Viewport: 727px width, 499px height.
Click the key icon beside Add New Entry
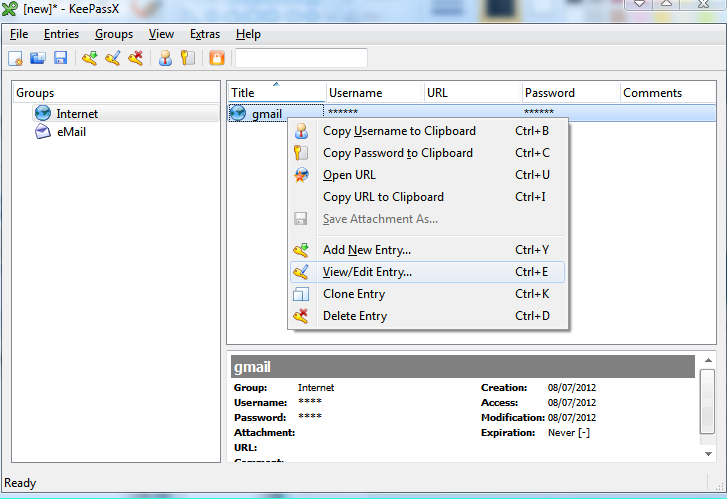[x=301, y=250]
